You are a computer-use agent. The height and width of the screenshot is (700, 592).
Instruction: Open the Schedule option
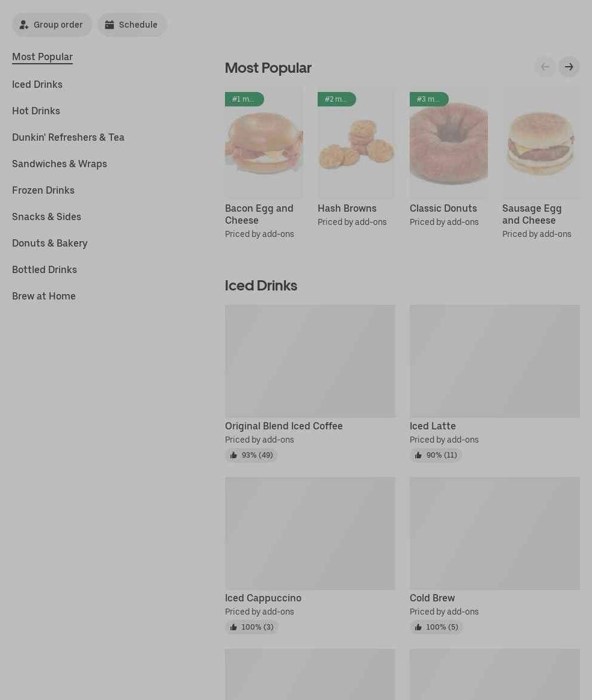pyautogui.click(x=132, y=25)
